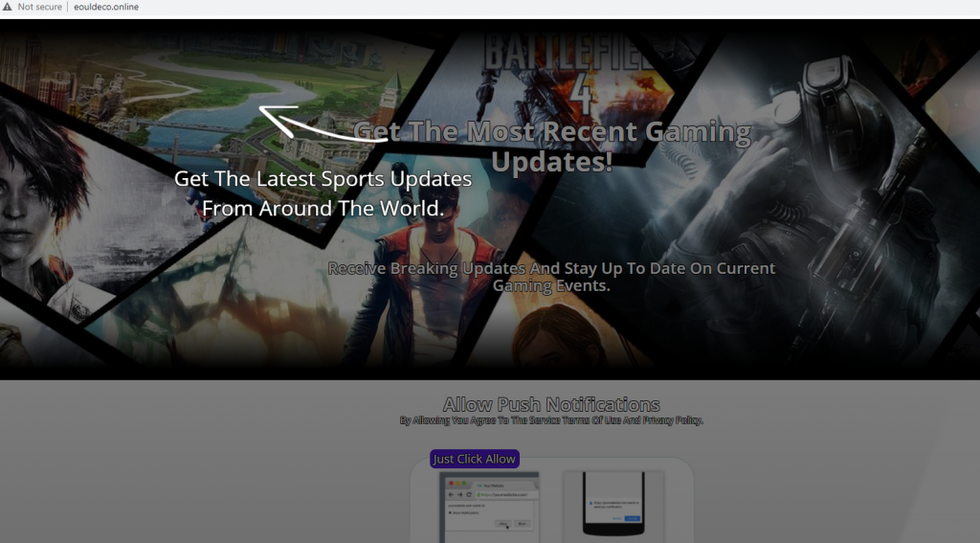Click 'Get The Most Recent Gaming Updates!' headline
This screenshot has width=980, height=543.
[552, 147]
